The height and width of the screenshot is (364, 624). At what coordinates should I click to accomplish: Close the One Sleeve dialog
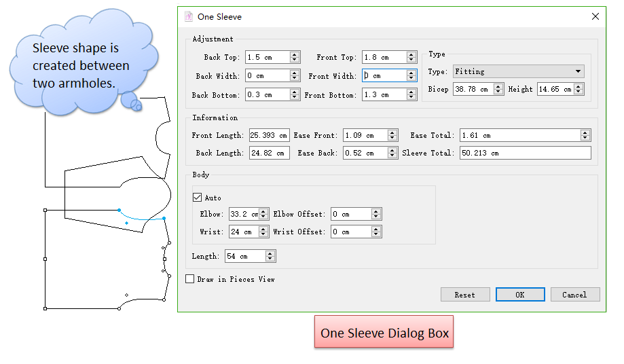click(595, 16)
